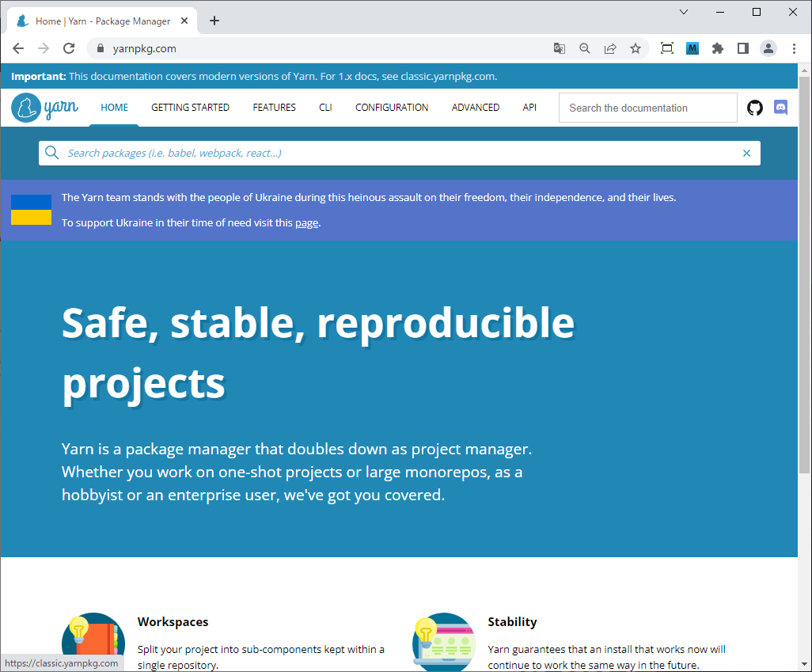Viewport: 812px width, 672px height.
Task: Click the vertical scrollbar thumb
Action: (804, 275)
